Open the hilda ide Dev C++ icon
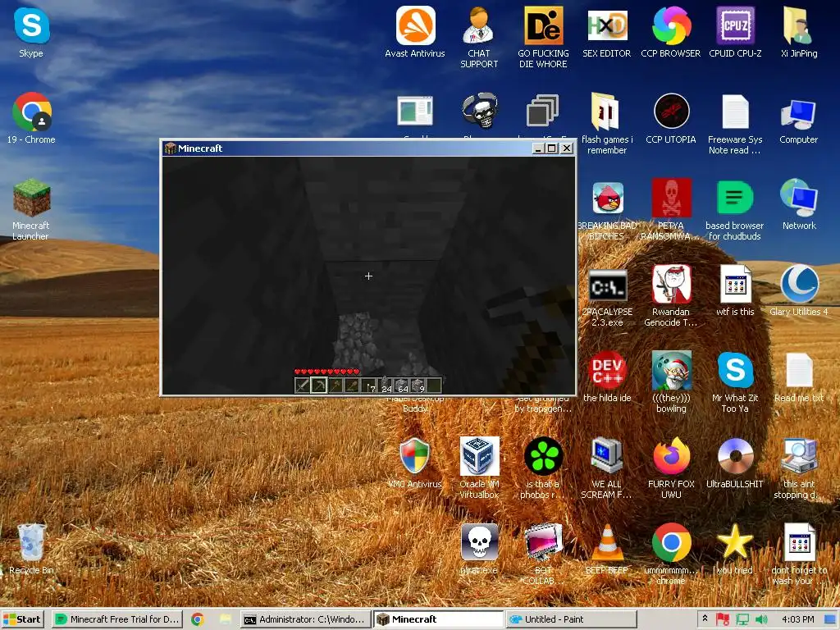The width and height of the screenshot is (840, 630). click(606, 377)
